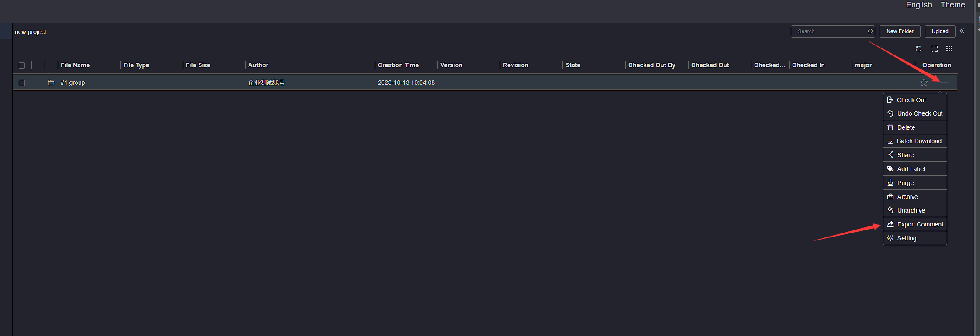Click the search magnifier icon

870,31
